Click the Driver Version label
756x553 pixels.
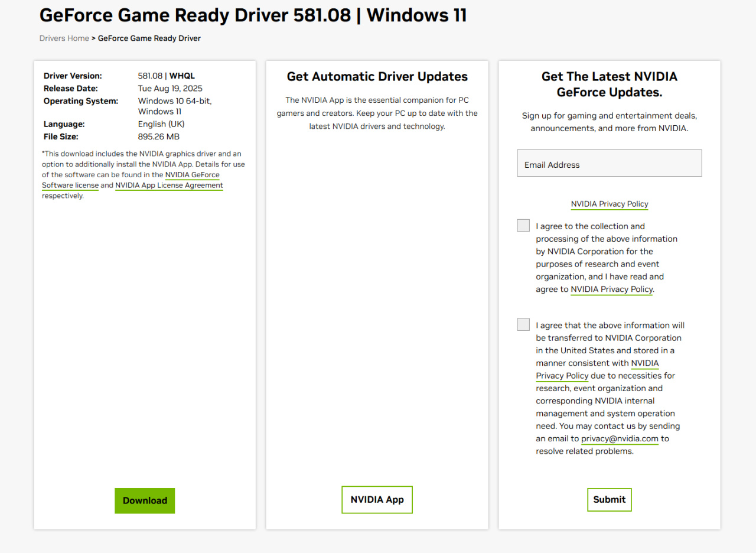click(x=73, y=76)
